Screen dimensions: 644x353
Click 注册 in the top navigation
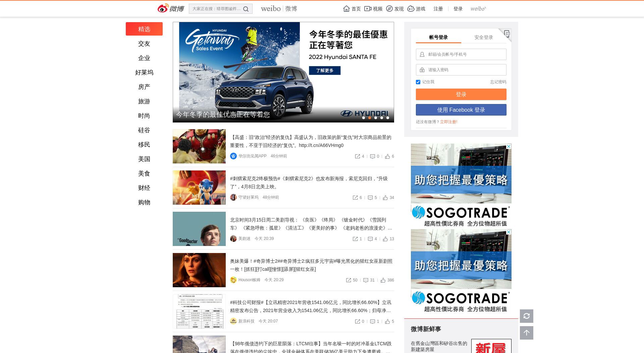point(438,9)
